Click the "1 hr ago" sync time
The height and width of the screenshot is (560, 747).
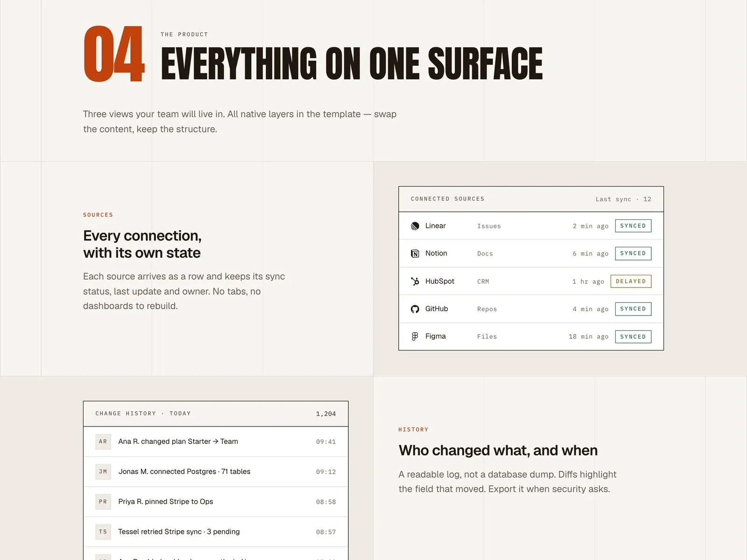pos(588,282)
